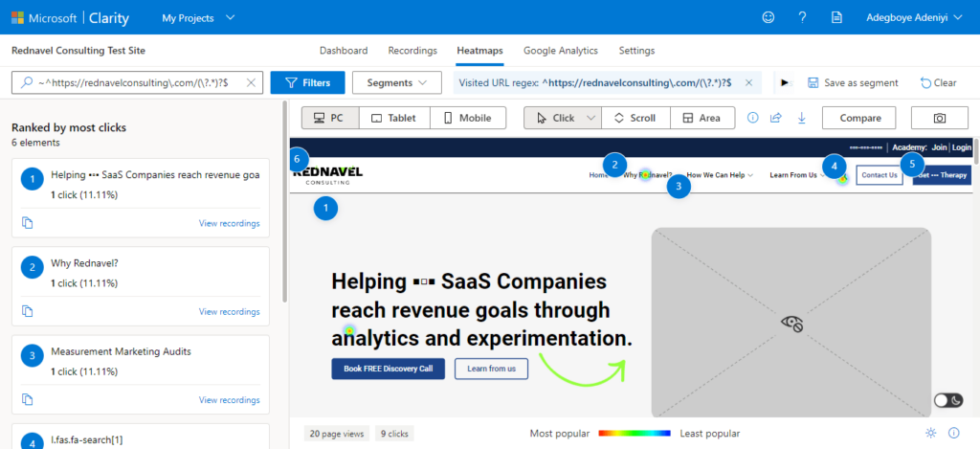Image resolution: width=980 pixels, height=449 pixels.
Task: Switch the heatmap to Mobile view
Action: pyautogui.click(x=468, y=118)
